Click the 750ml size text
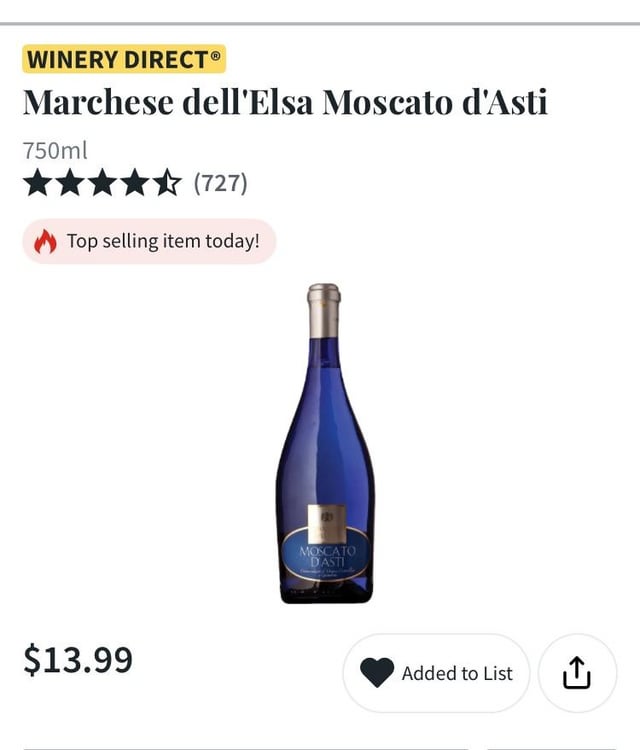 point(55,150)
